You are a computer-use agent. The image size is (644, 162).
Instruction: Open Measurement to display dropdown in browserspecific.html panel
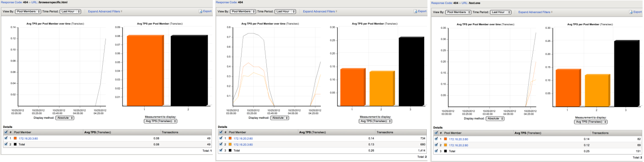pos(160,121)
